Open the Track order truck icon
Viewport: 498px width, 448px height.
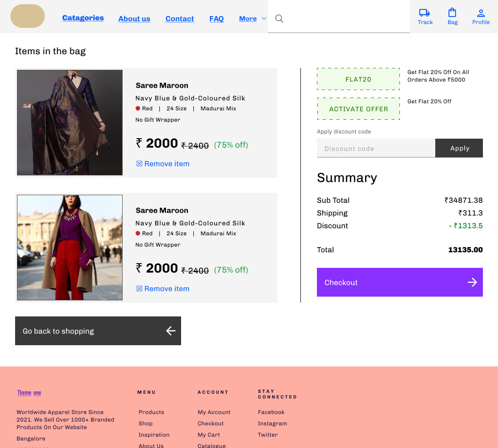point(424,13)
